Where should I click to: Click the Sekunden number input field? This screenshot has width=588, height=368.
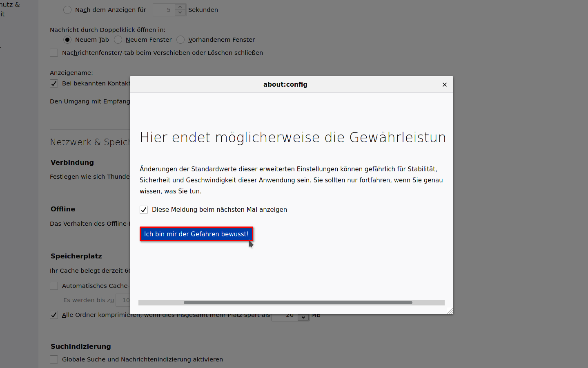[164, 10]
